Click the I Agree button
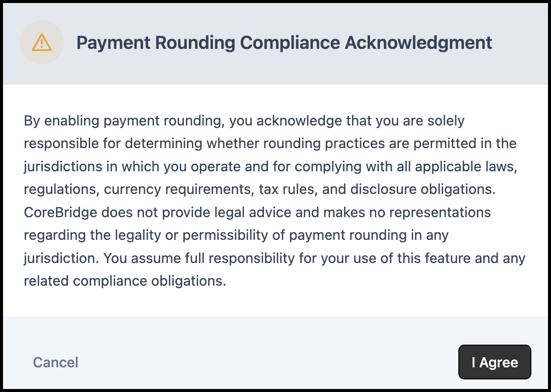Image resolution: width=551 pixels, height=392 pixels. [x=495, y=362]
